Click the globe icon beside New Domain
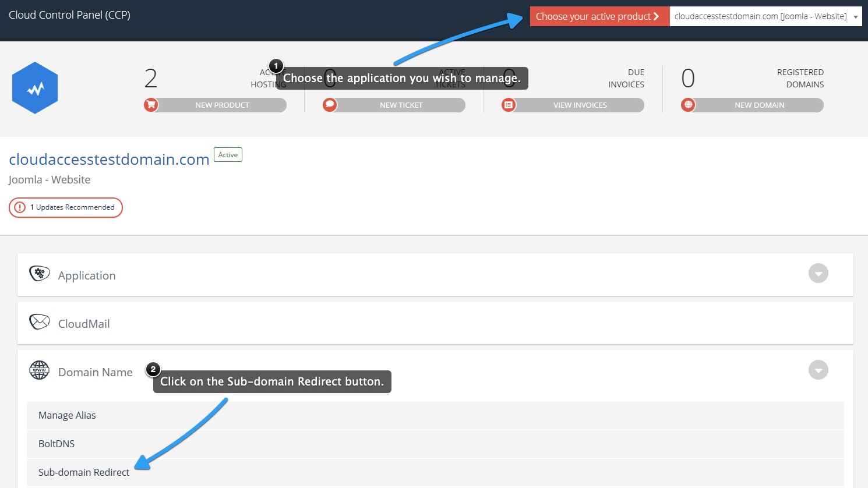868x488 pixels. point(688,105)
